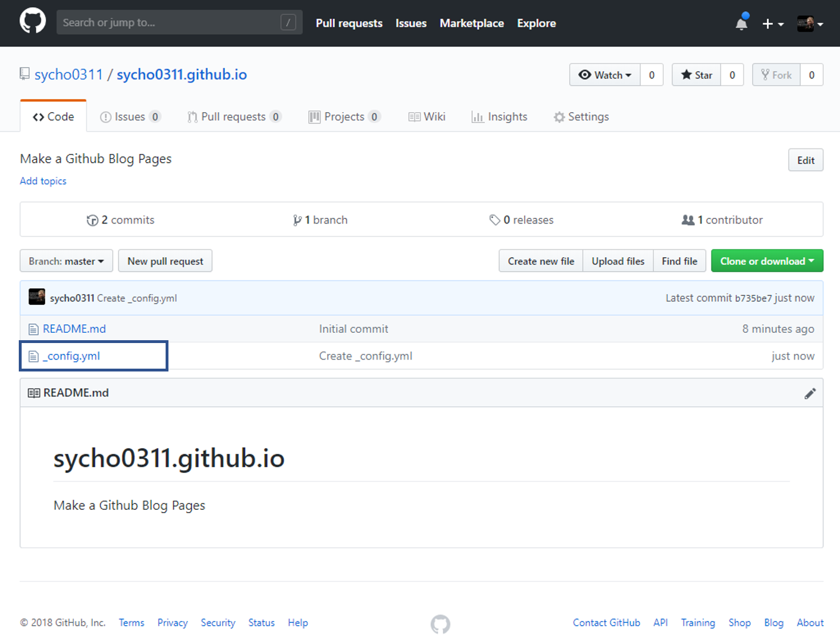Open latest commit message Create _config.yml
This screenshot has width=840, height=640.
click(137, 298)
